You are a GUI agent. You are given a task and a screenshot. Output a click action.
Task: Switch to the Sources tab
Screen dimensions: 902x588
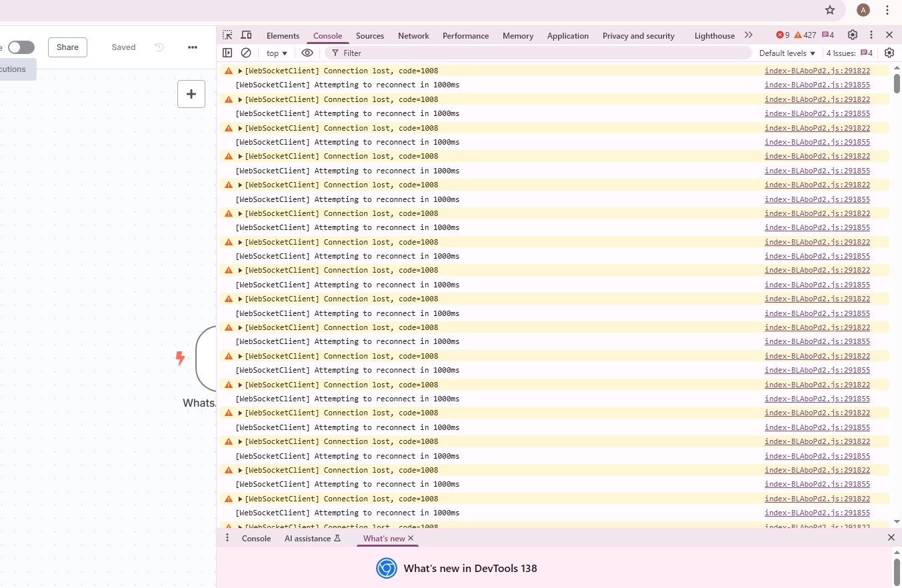(x=370, y=36)
